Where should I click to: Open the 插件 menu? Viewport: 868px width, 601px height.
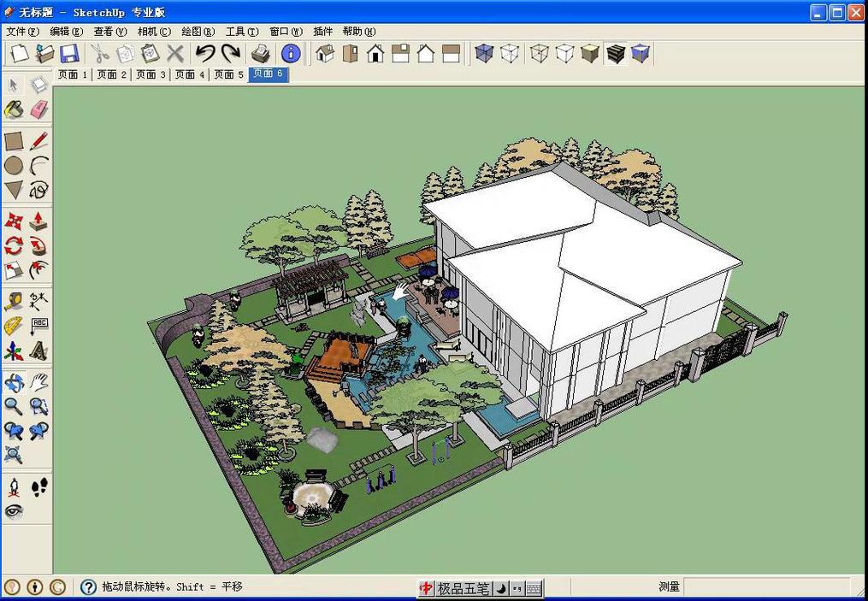click(x=322, y=32)
